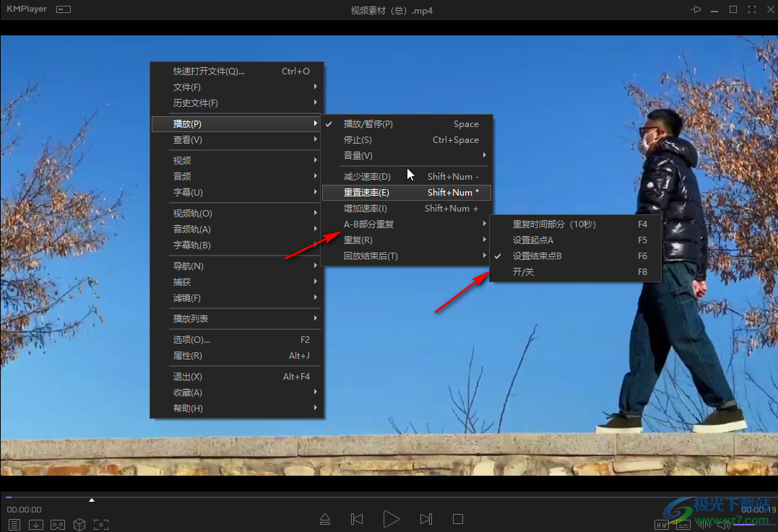The height and width of the screenshot is (532, 778).
Task: Expand 视频 submenu arrow
Action: click(315, 160)
